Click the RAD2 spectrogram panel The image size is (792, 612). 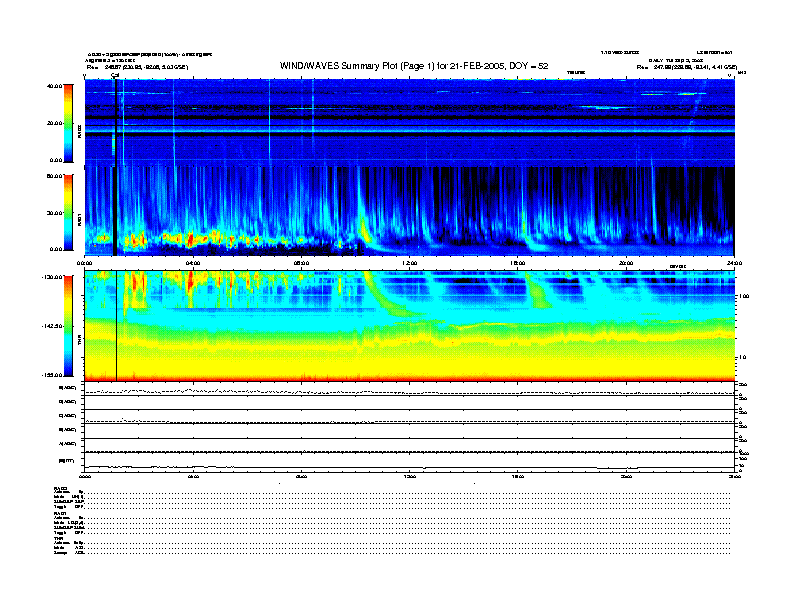coord(410,122)
